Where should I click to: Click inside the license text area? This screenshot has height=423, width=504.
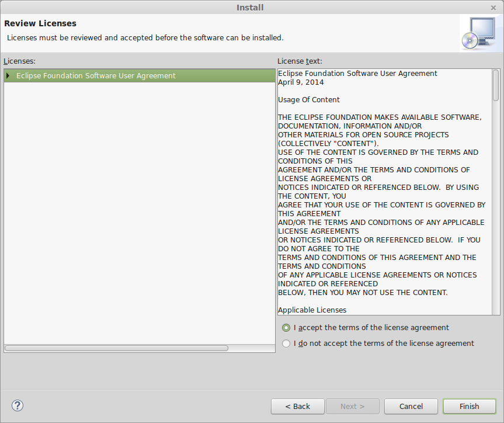point(385,192)
